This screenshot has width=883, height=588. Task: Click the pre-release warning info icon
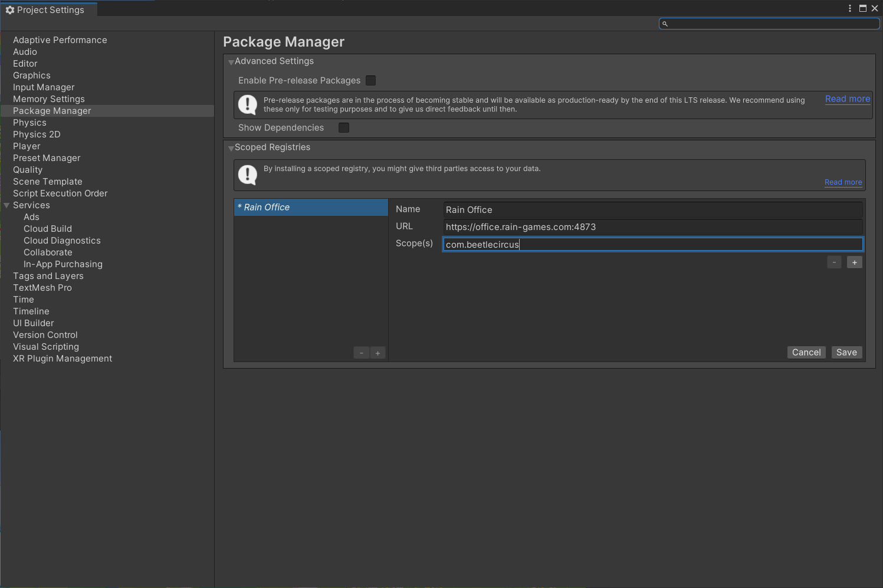[x=247, y=105]
